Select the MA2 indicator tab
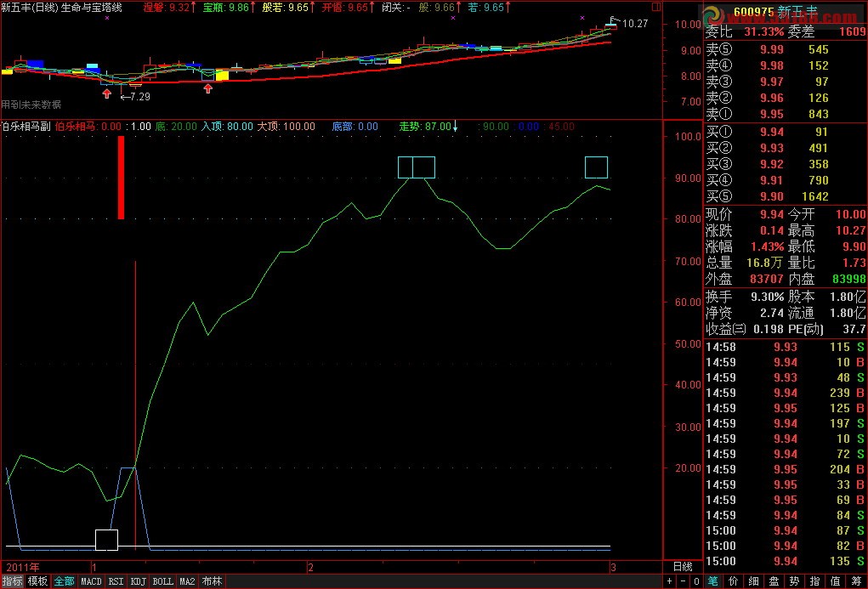Viewport: 868px width, 589px height. 187,582
